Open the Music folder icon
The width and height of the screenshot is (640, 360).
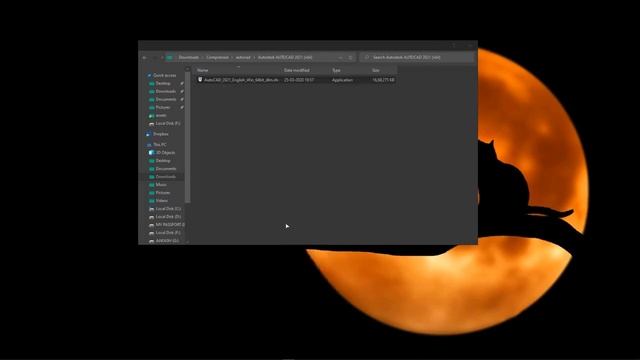151,184
